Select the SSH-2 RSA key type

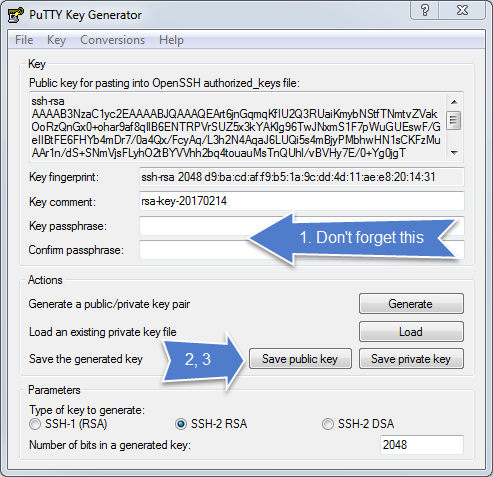point(181,424)
